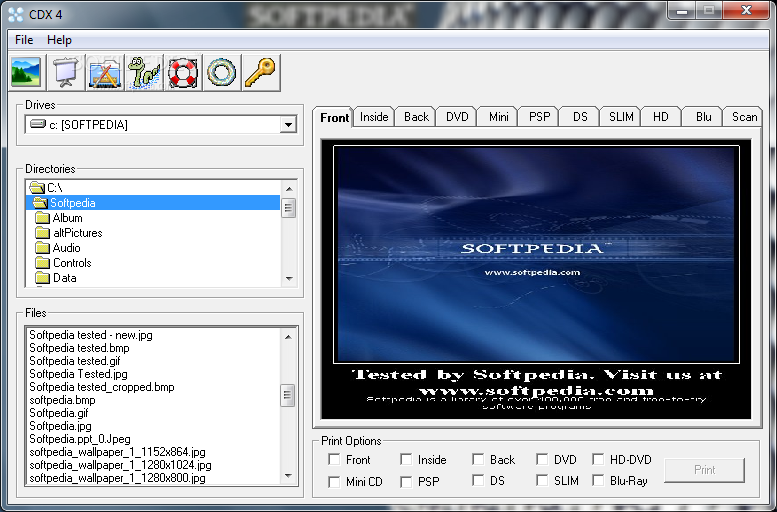Check the SLIM print option

[542, 481]
